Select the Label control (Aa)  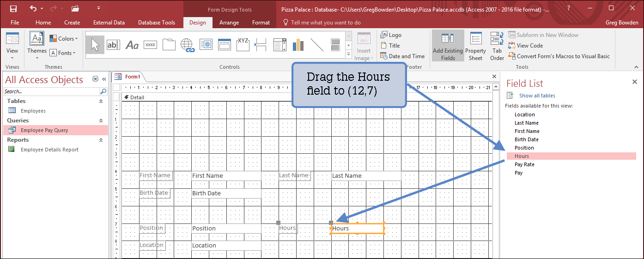click(132, 45)
